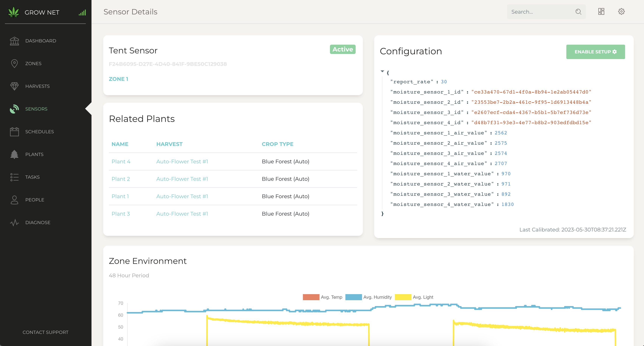This screenshot has height=346, width=644.
Task: Click the Tasks list icon
Action: pos(14,177)
